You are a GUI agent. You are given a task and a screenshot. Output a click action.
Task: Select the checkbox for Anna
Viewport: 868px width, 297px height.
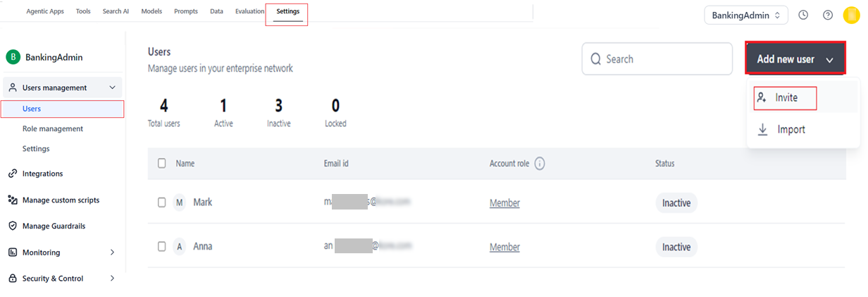pyautogui.click(x=162, y=246)
